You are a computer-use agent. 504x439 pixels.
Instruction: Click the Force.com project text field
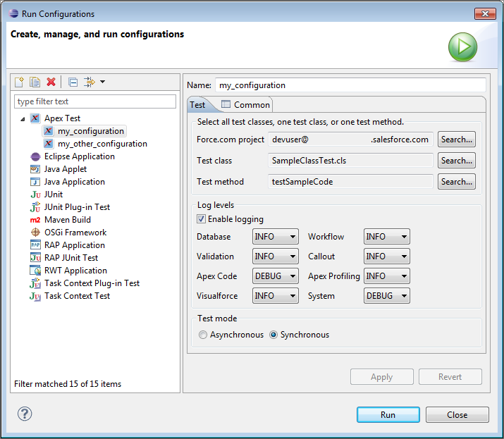pyautogui.click(x=350, y=140)
